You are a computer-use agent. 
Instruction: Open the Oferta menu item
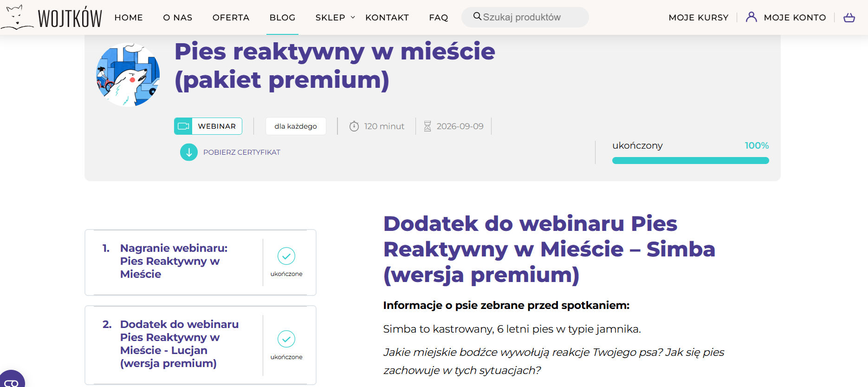pos(231,18)
